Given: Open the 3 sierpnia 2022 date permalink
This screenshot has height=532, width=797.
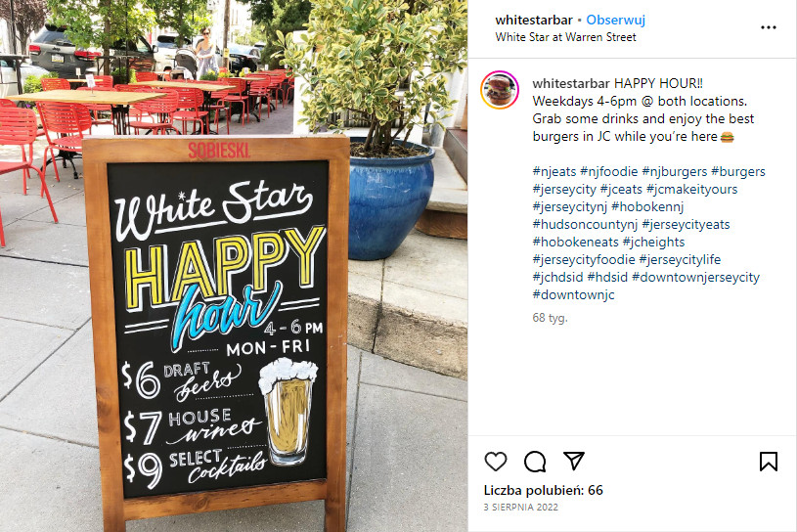Looking at the screenshot, I should [520, 508].
